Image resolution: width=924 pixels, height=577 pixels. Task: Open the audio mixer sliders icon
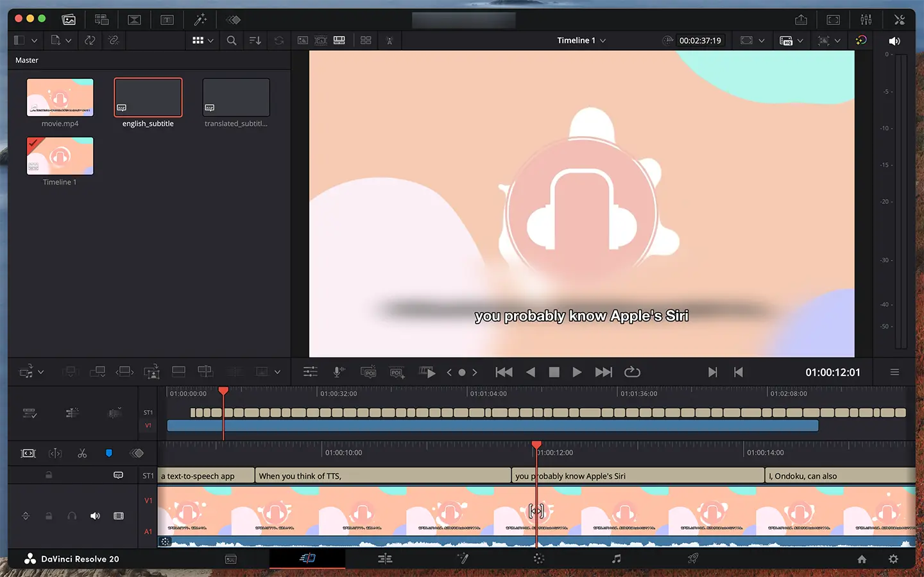click(866, 20)
